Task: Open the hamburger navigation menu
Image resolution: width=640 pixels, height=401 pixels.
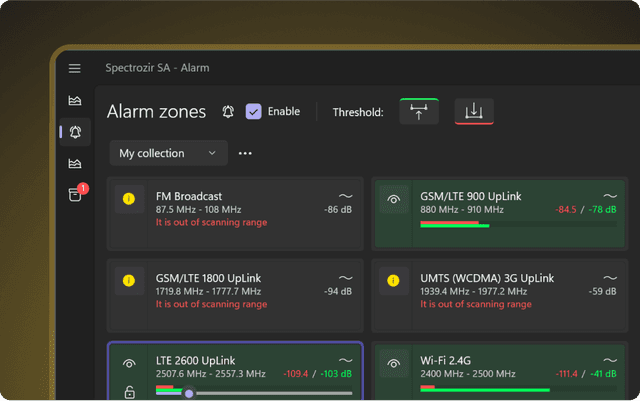Action: pyautogui.click(x=75, y=68)
